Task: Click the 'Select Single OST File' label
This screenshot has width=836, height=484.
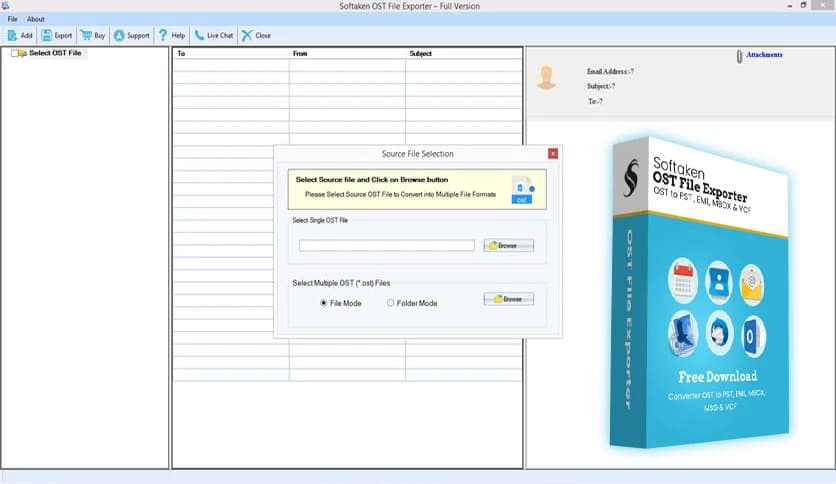Action: click(320, 220)
